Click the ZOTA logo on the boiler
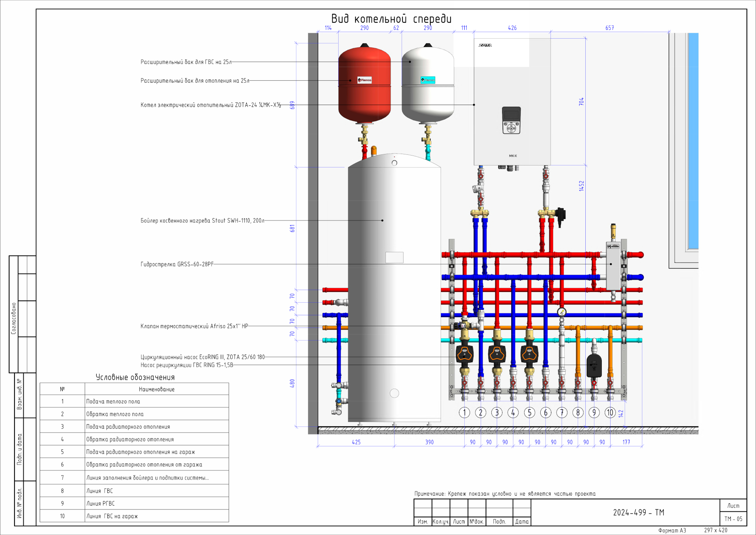The image size is (756, 535). point(485,45)
